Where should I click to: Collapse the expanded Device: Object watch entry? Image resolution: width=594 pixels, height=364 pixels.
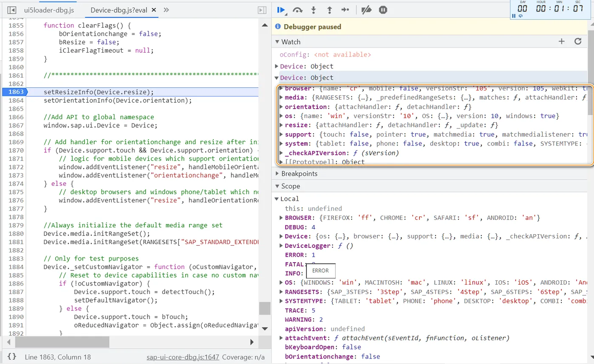(x=277, y=78)
